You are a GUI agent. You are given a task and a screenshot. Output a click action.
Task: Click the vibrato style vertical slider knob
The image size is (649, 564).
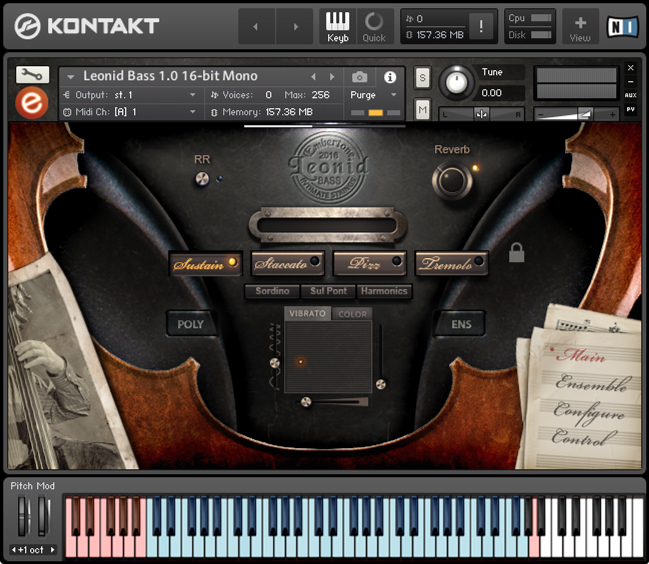(x=275, y=363)
